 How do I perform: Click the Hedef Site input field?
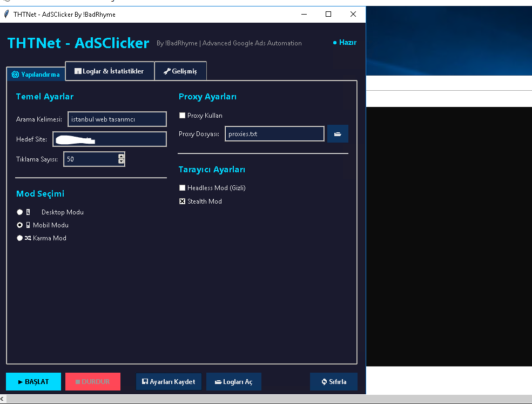(110, 139)
